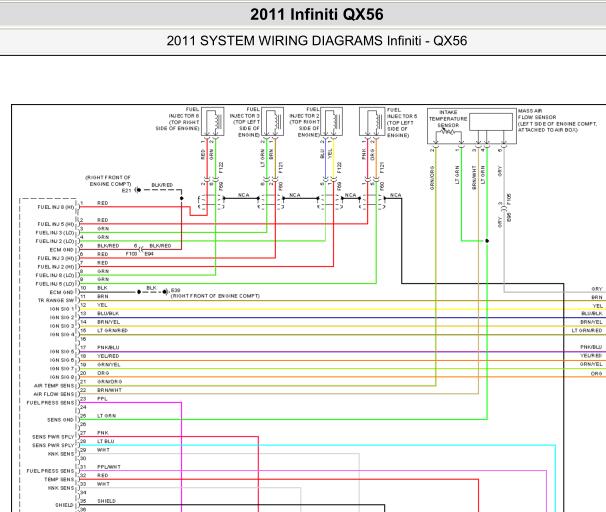Click the GRN/ORG wire label at pin 21
606x512 pixels.
pyautogui.click(x=110, y=382)
